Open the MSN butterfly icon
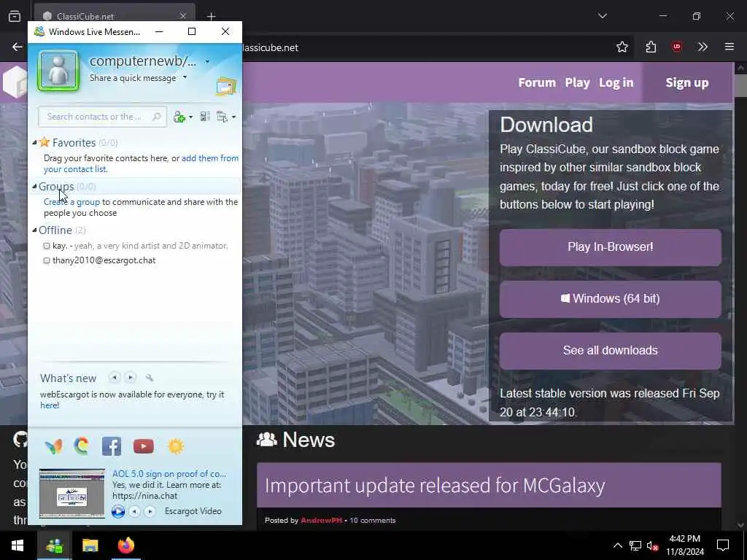747x560 pixels. coord(53,446)
